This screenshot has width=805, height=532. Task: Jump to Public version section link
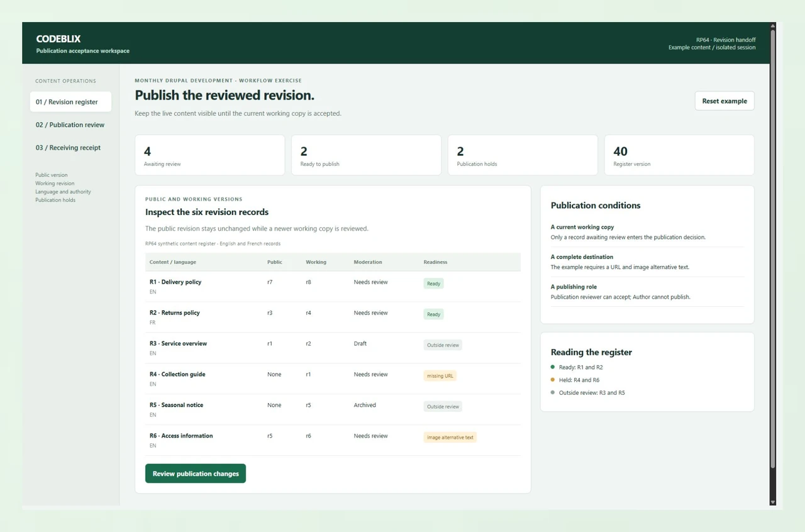point(52,175)
